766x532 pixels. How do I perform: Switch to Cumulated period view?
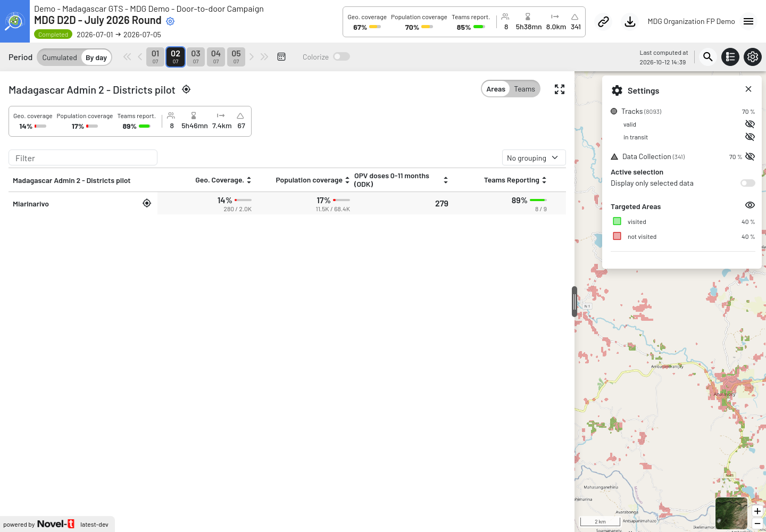click(x=60, y=57)
